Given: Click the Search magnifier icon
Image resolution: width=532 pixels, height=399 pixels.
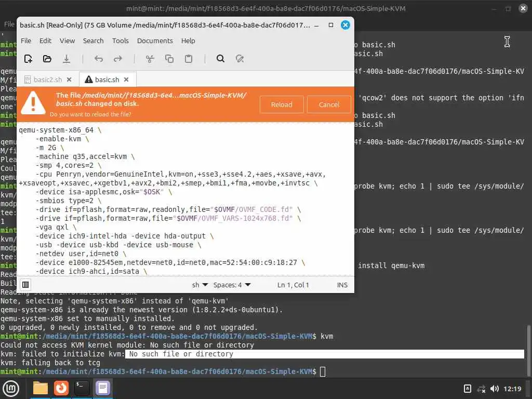Looking at the screenshot, I should (220, 59).
